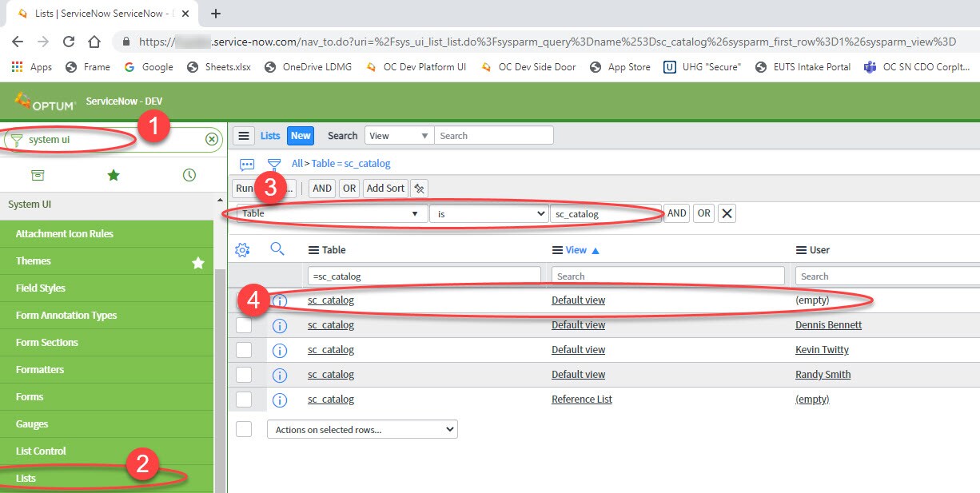The width and height of the screenshot is (980, 493).
Task: Clear the navigation filter with the X icon
Action: point(211,139)
